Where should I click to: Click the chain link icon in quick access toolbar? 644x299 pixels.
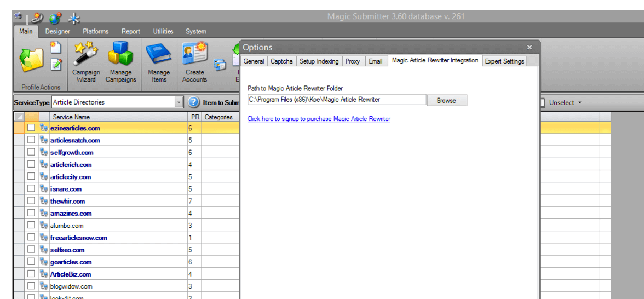click(x=38, y=18)
